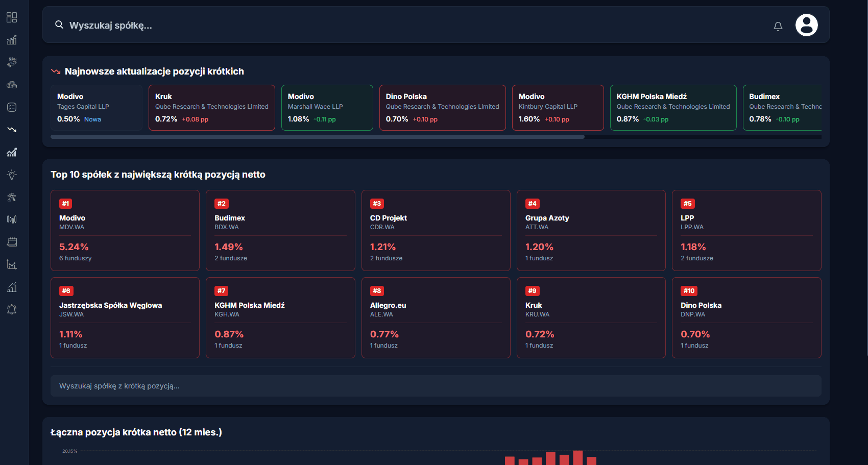Focus the short position company search box
Screen dimensions: 868x465
pyautogui.click(x=436, y=386)
